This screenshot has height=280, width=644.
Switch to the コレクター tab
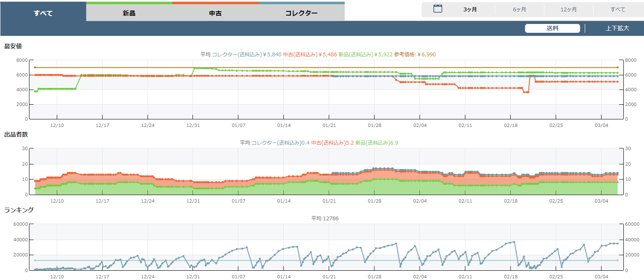301,13
